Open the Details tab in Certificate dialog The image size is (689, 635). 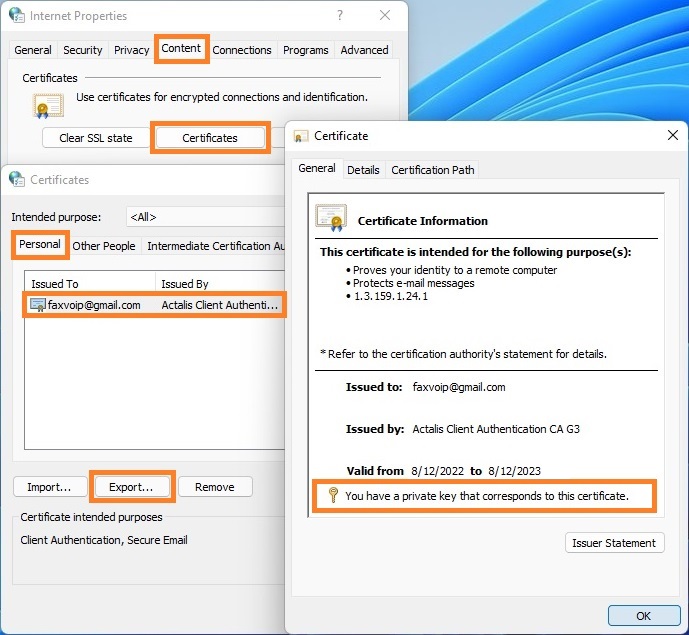tap(363, 170)
